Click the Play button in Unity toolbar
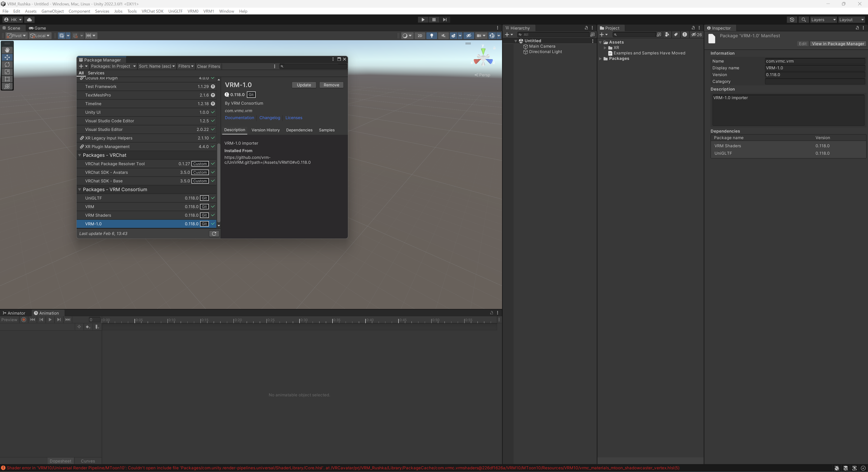Image resolution: width=868 pixels, height=472 pixels. click(423, 19)
